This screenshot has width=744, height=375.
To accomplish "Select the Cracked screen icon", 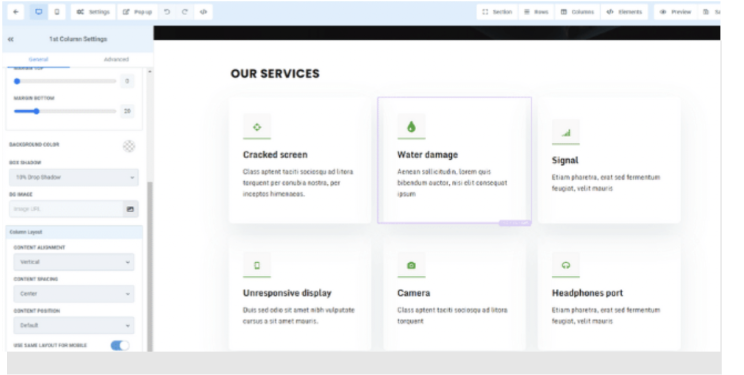I will pos(257,127).
